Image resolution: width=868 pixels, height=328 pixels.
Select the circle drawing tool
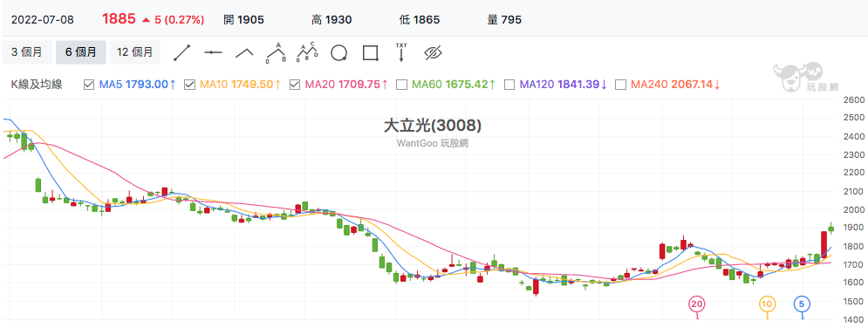(338, 52)
